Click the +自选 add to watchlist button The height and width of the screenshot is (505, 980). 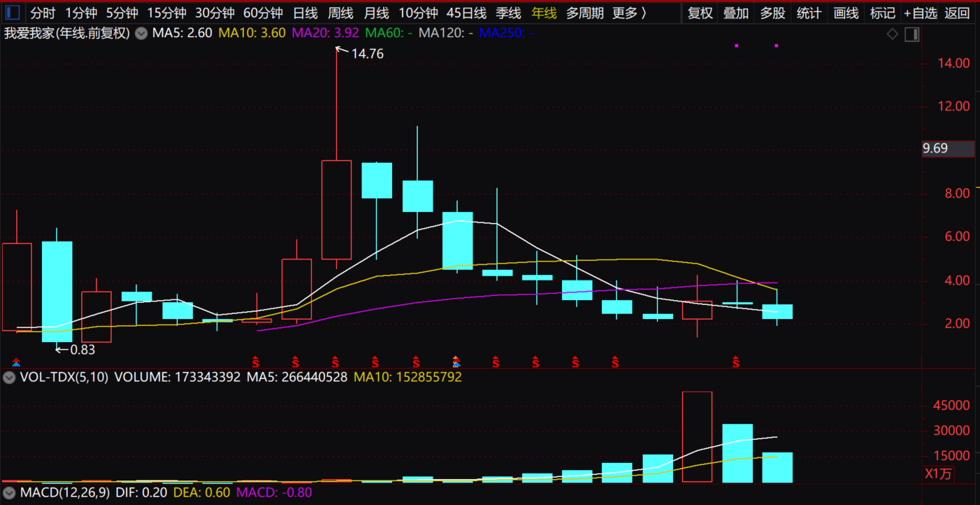click(920, 13)
